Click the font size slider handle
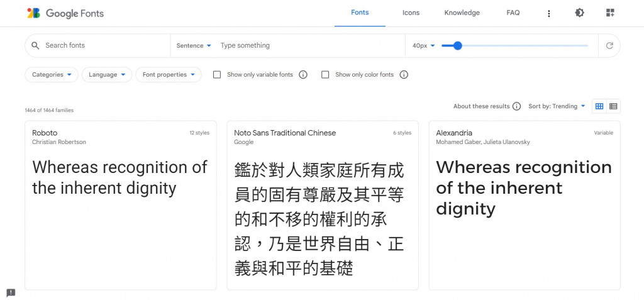Image resolution: width=644 pixels, height=300 pixels. coord(458,46)
